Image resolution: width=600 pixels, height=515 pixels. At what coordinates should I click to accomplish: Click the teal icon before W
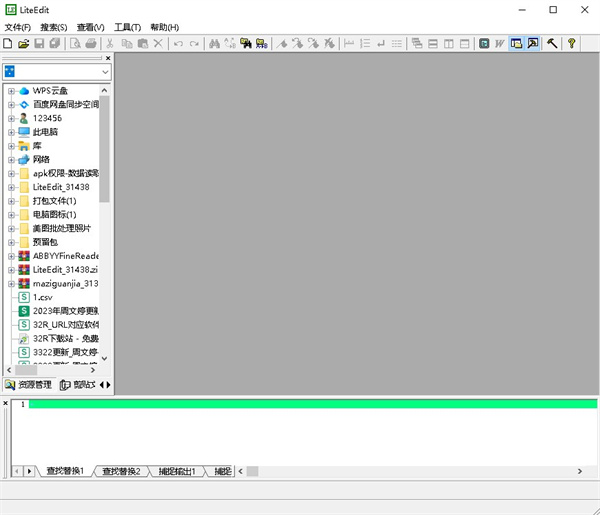484,44
